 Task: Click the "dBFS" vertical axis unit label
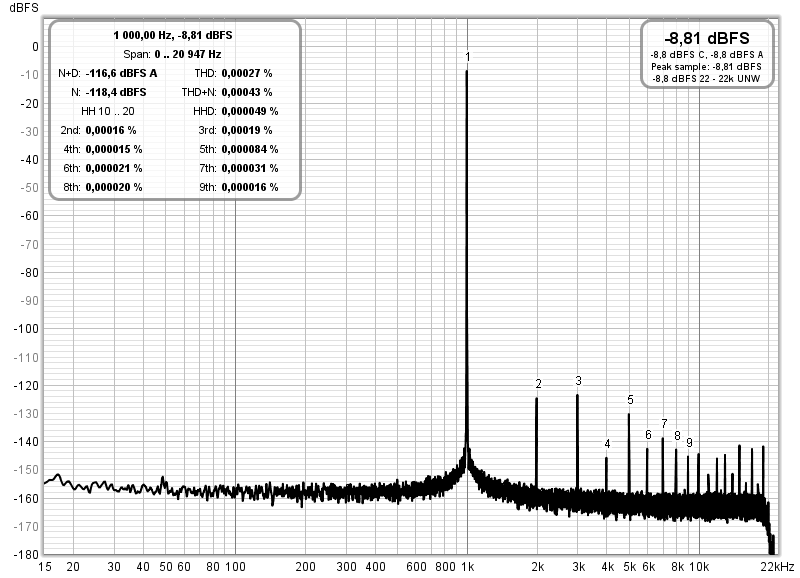(x=24, y=8)
